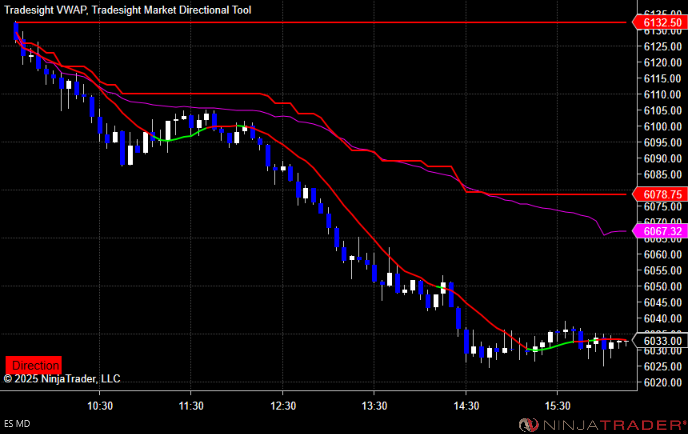The image size is (688, 434).
Task: Click the 6125.00 price axis label
Action: tap(663, 47)
